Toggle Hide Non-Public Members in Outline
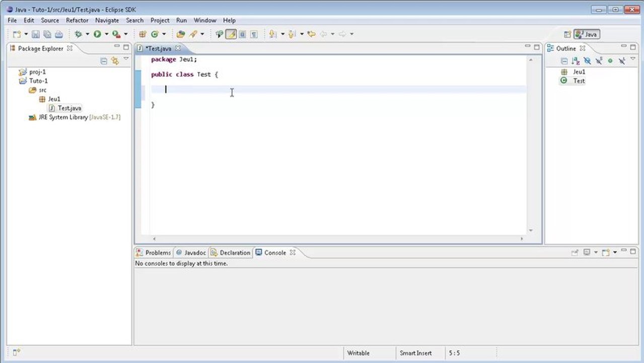644x363 pixels. tap(610, 60)
